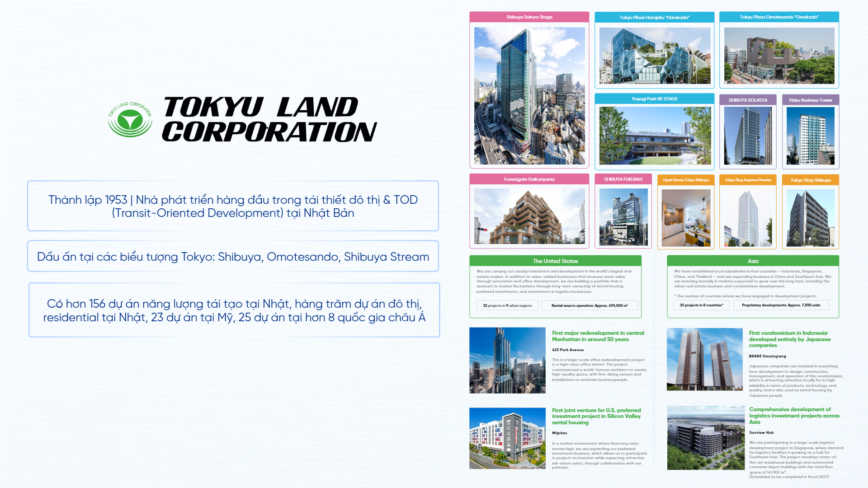Open the Yoyogi Park BE STAGE photo

(655, 136)
